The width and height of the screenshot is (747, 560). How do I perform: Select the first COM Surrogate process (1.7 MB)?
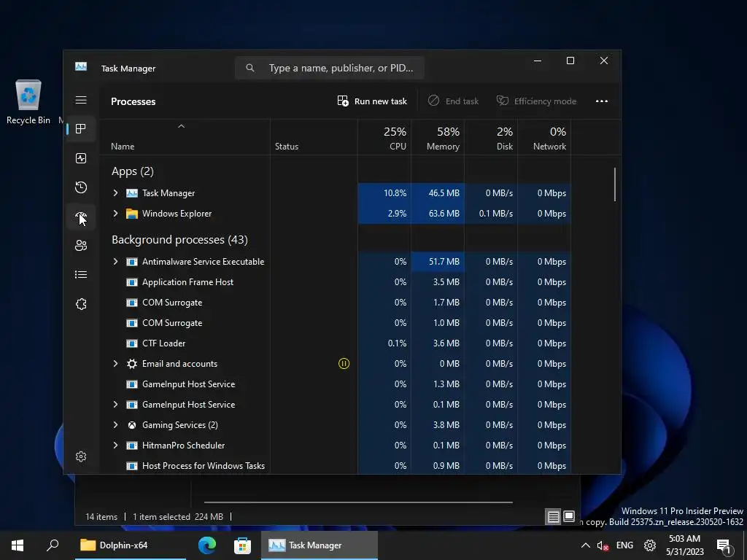334,303
